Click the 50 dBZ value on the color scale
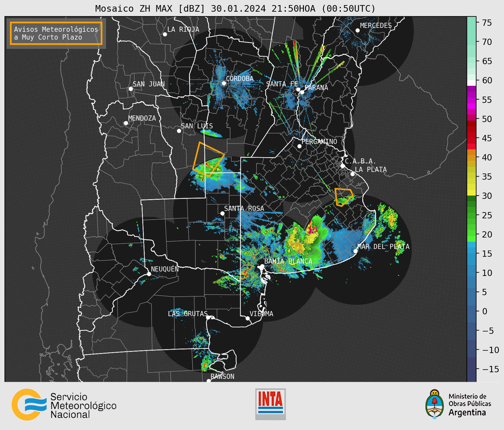The width and height of the screenshot is (504, 430). tap(487, 119)
